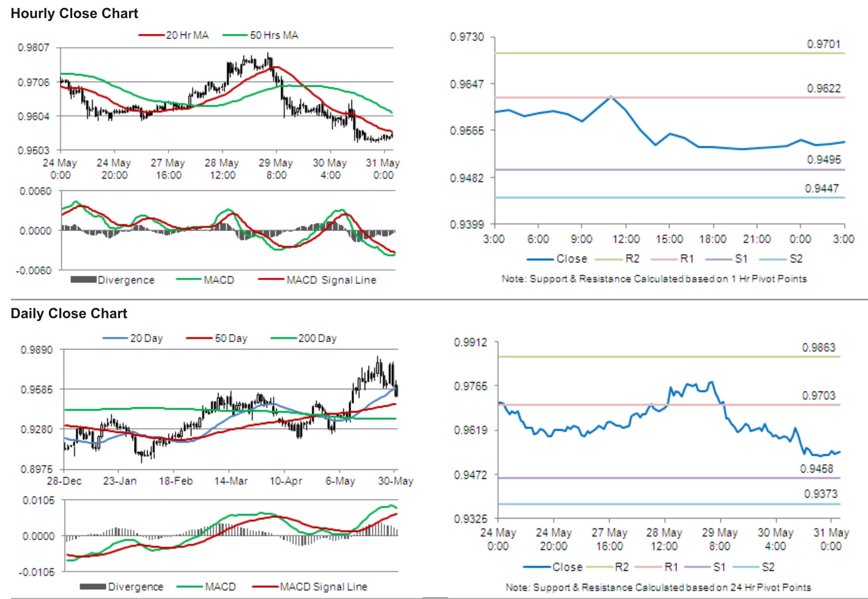Screen dimensions: 868x599
Task: Select the 0.9495 S1 support value
Action: 824,160
